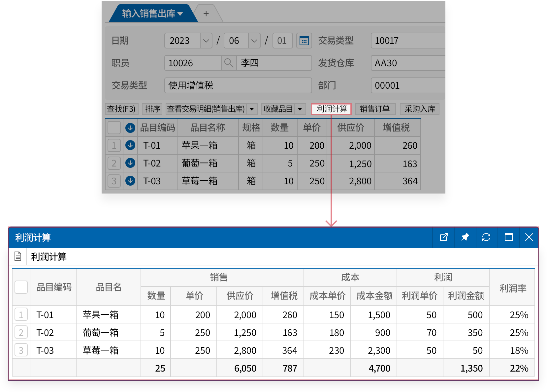Viewport: 547px width, 392px height.
Task: Click the day 01 input field
Action: pyautogui.click(x=282, y=40)
